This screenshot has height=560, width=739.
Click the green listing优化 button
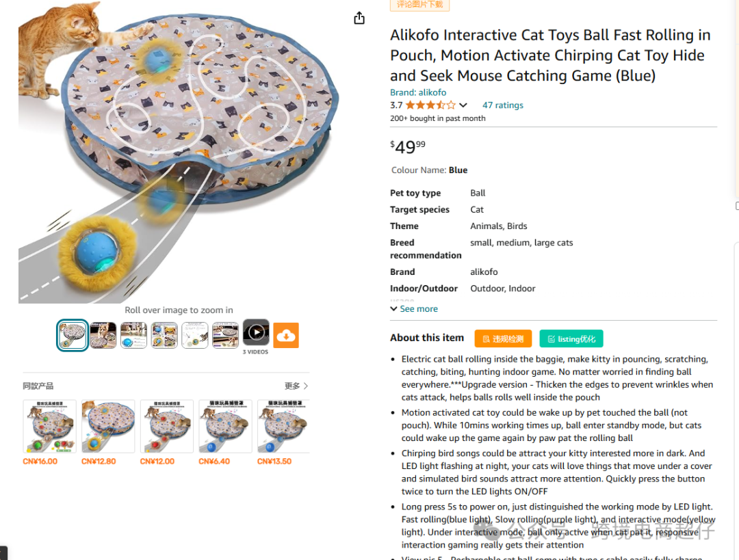point(571,338)
